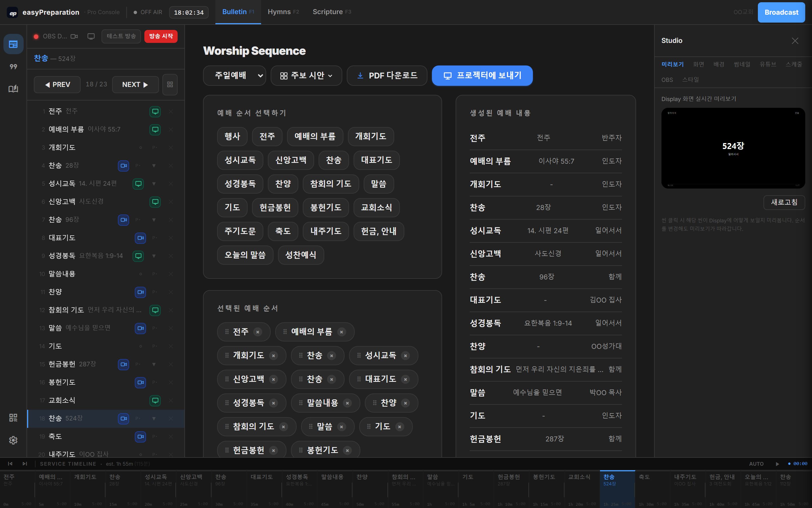Image resolution: width=812 pixels, height=508 pixels.
Task: Switch to the Hymns tab
Action: (283, 12)
